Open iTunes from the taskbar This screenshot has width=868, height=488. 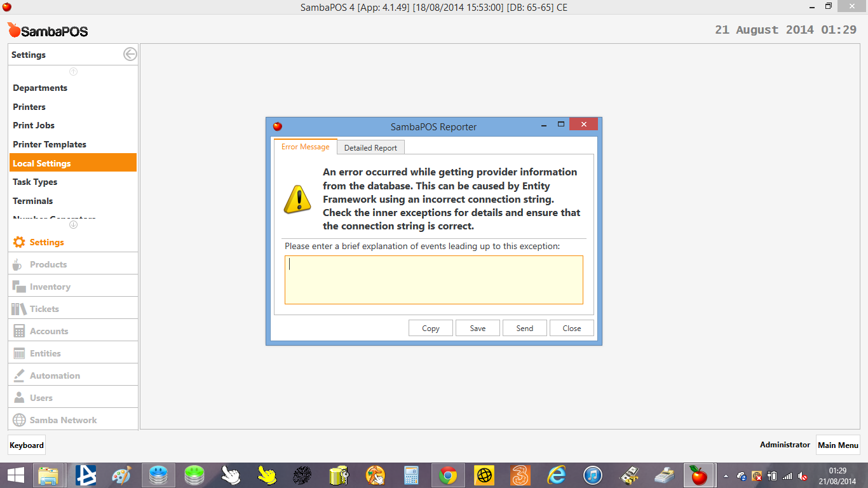(x=593, y=475)
